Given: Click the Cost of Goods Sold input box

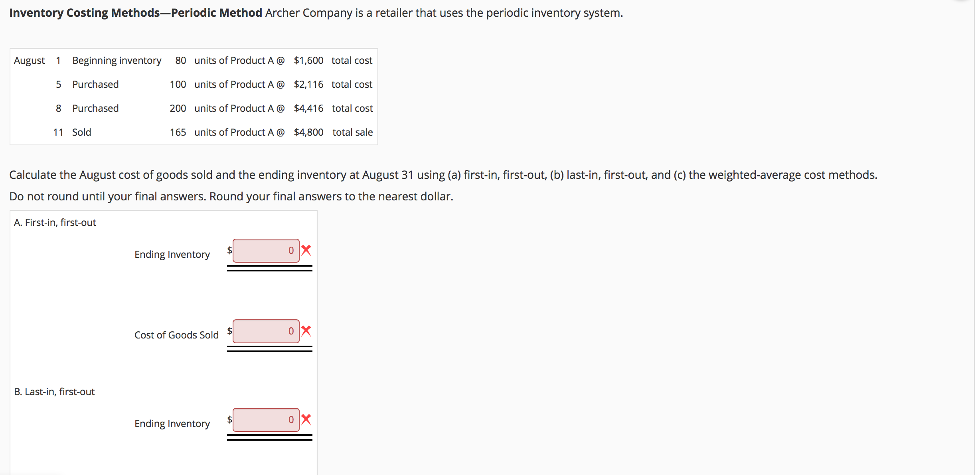Looking at the screenshot, I should click(x=265, y=331).
